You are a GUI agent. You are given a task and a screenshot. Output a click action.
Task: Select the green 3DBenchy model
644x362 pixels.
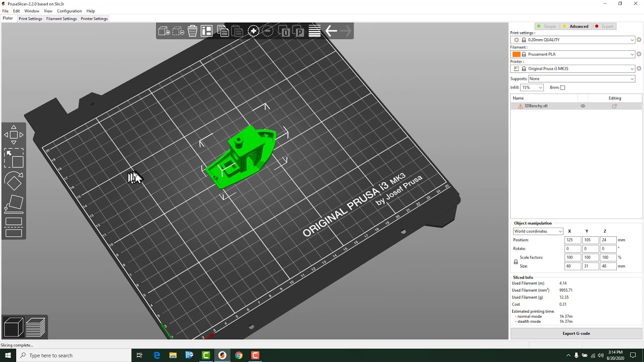[243, 158]
